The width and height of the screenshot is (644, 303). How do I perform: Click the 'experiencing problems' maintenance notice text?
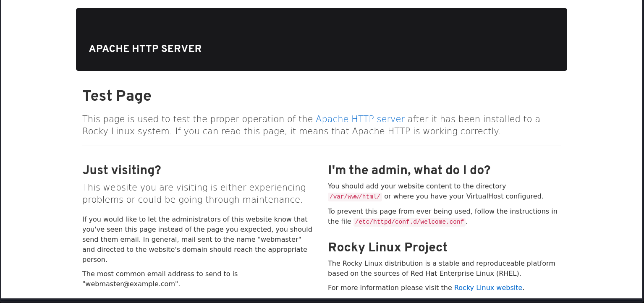pos(193,193)
